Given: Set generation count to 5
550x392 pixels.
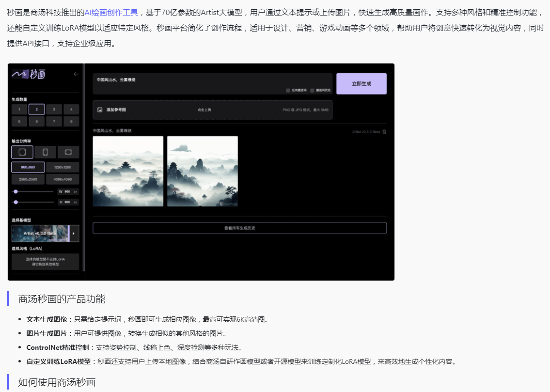Looking at the screenshot, I should coord(19,121).
